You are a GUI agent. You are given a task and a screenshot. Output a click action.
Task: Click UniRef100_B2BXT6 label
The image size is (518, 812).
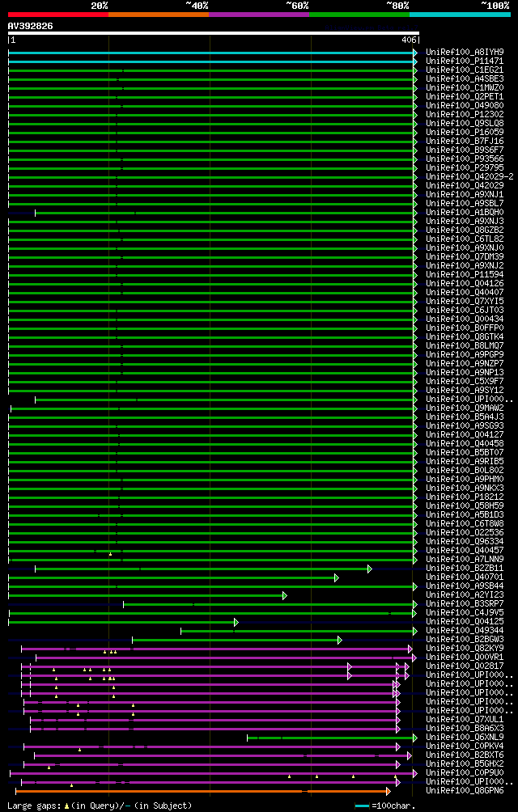[x=465, y=755]
